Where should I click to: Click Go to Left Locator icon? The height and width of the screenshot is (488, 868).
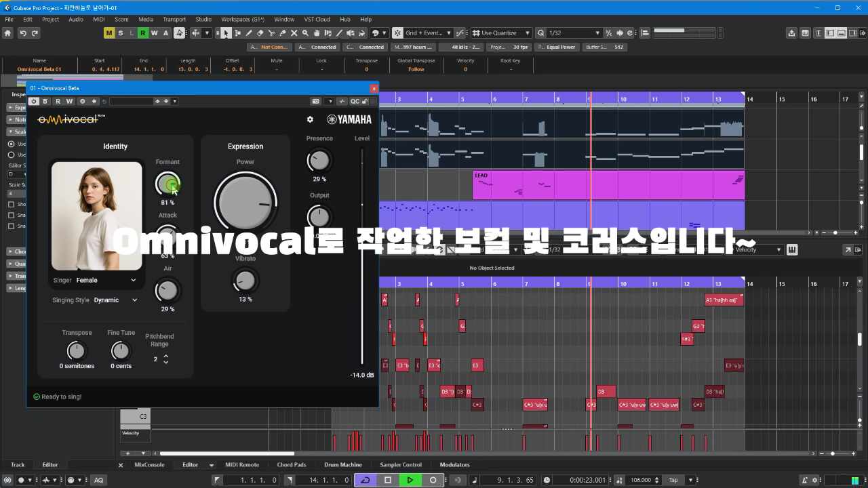click(x=217, y=480)
